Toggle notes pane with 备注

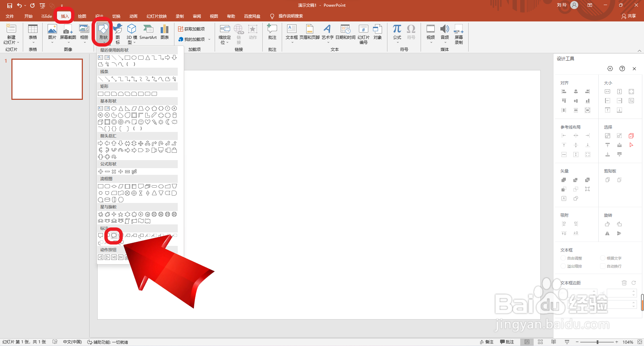[487, 342]
